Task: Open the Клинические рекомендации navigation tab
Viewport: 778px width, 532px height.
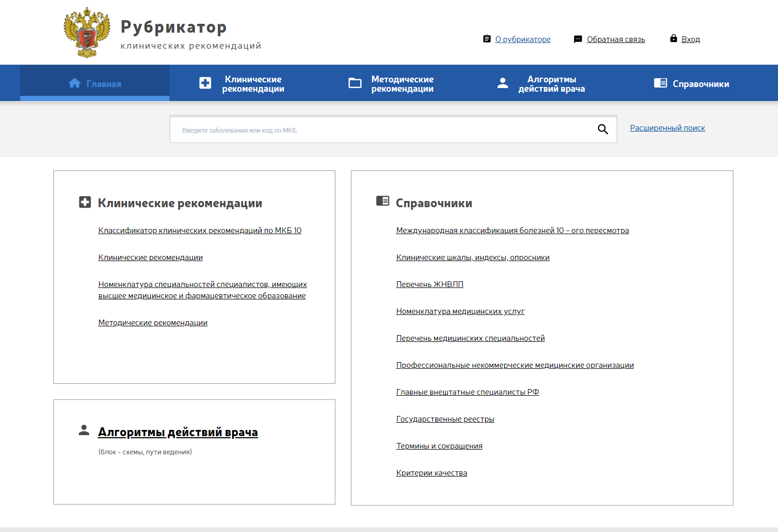Action: (253, 84)
